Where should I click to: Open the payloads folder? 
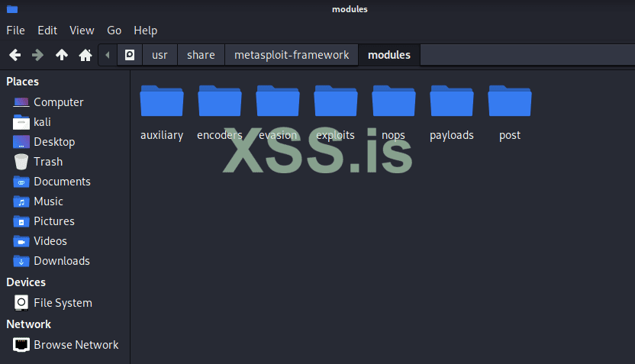pyautogui.click(x=452, y=101)
